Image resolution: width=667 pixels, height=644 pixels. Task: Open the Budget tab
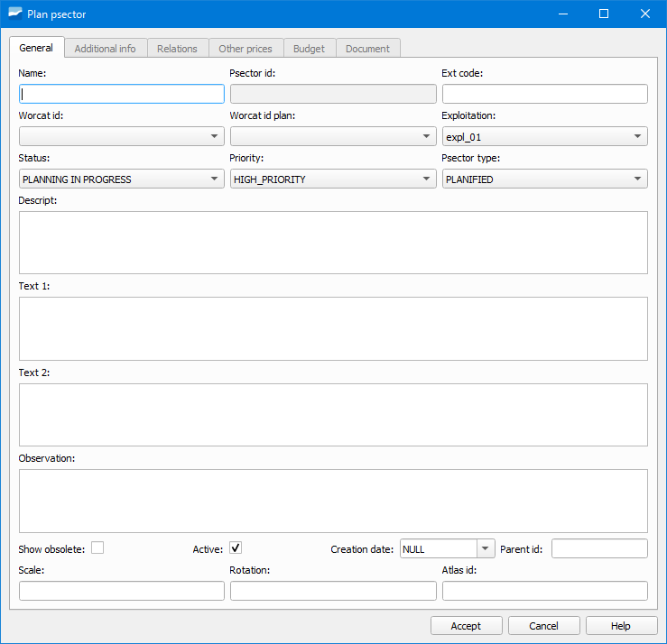tap(309, 49)
